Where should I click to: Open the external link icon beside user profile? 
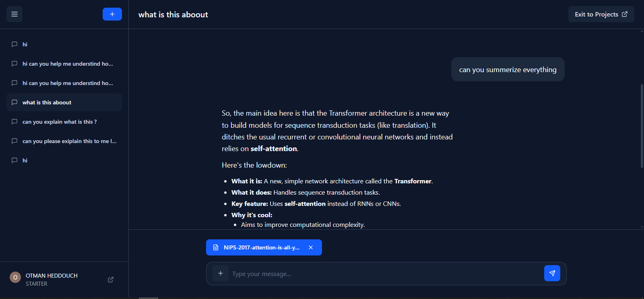point(111,280)
